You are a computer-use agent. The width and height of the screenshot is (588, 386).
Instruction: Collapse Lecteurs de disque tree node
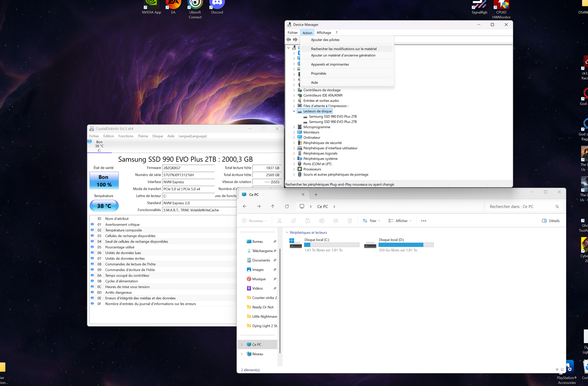pyautogui.click(x=294, y=111)
